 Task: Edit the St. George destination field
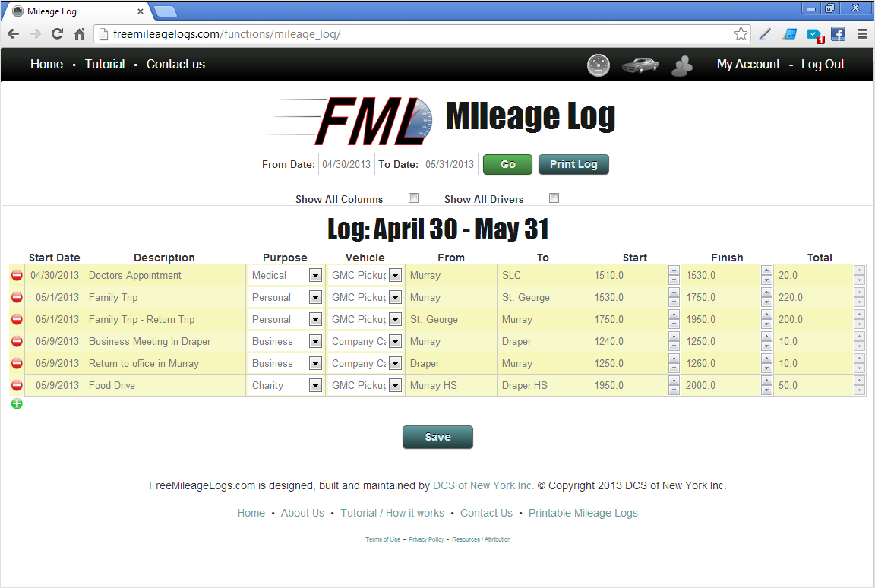pos(543,297)
